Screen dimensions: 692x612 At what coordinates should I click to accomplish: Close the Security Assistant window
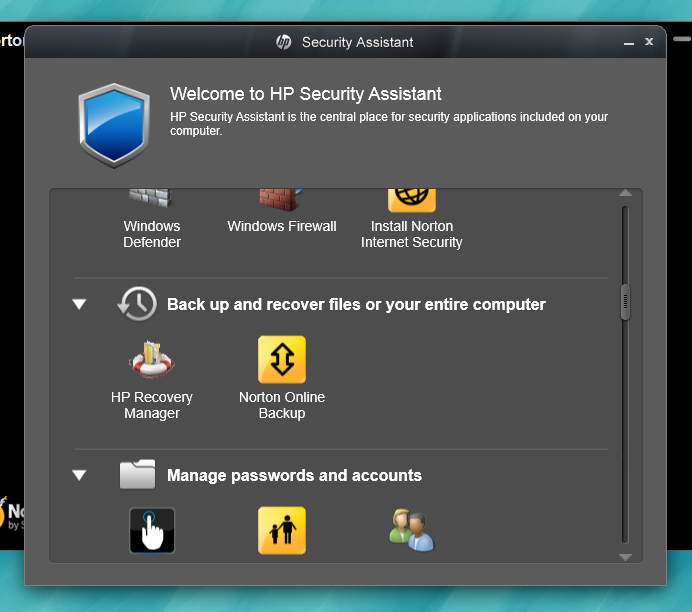[x=649, y=41]
